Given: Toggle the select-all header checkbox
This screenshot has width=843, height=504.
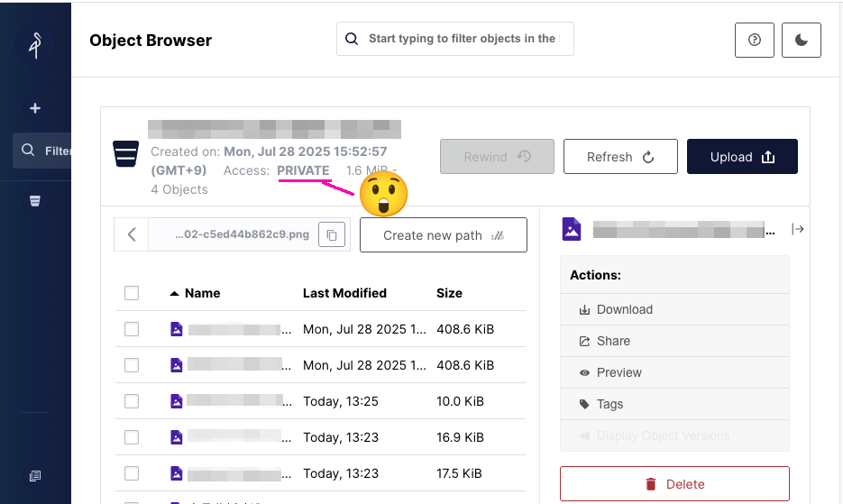Looking at the screenshot, I should pyautogui.click(x=132, y=293).
